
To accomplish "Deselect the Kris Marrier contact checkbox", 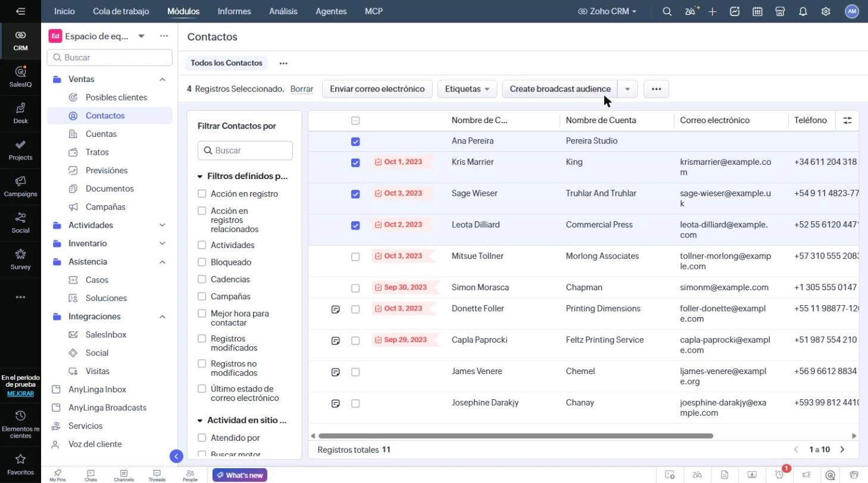I will click(x=355, y=162).
